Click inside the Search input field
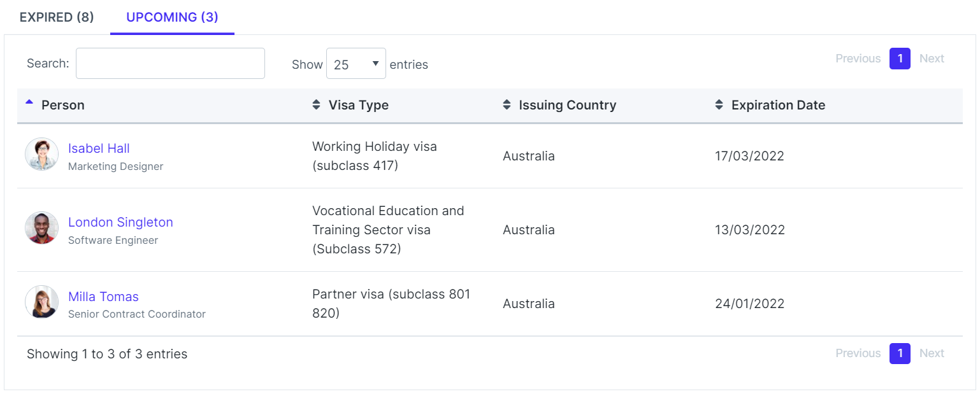The height and width of the screenshot is (394, 980). pos(170,64)
